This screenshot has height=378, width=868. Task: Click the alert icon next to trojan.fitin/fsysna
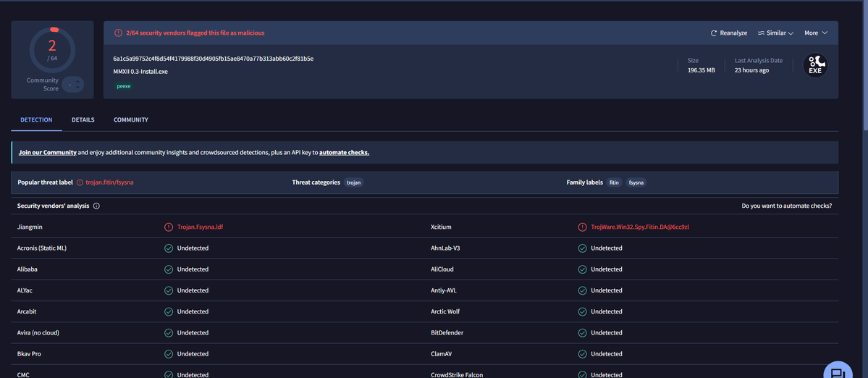(80, 182)
